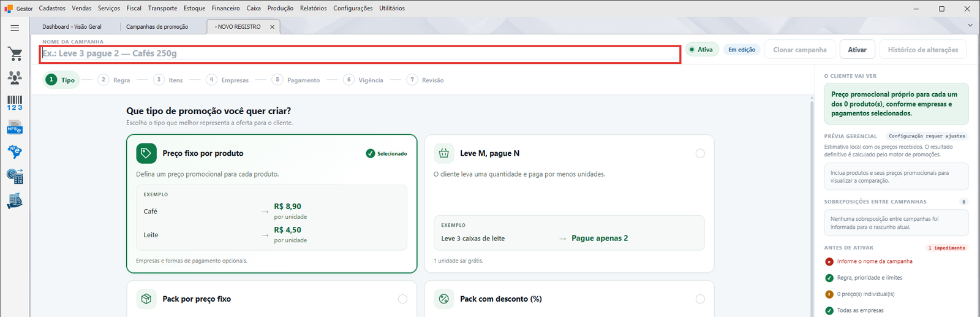This screenshot has height=317, width=980.
Task: Select the Leve M, pague N radio option
Action: (x=700, y=153)
